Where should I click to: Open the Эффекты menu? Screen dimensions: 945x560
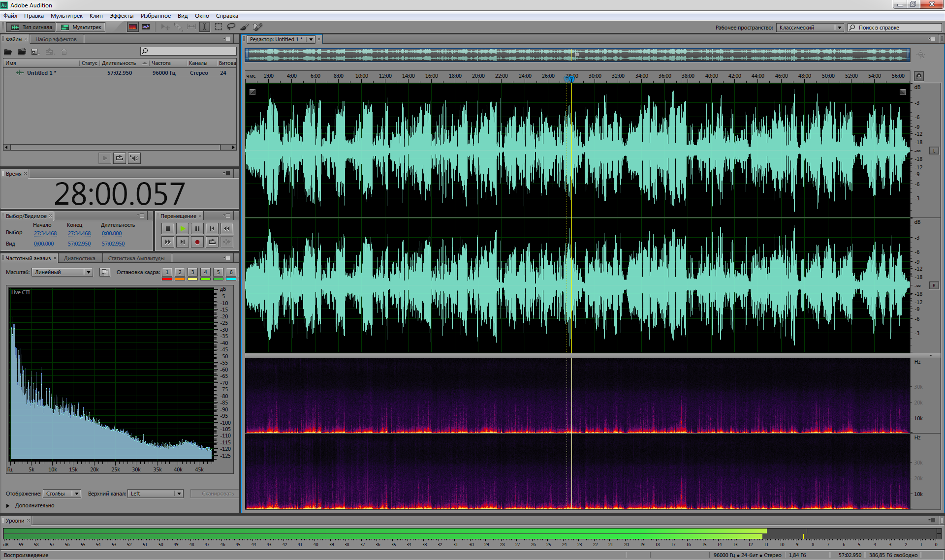(x=121, y=16)
